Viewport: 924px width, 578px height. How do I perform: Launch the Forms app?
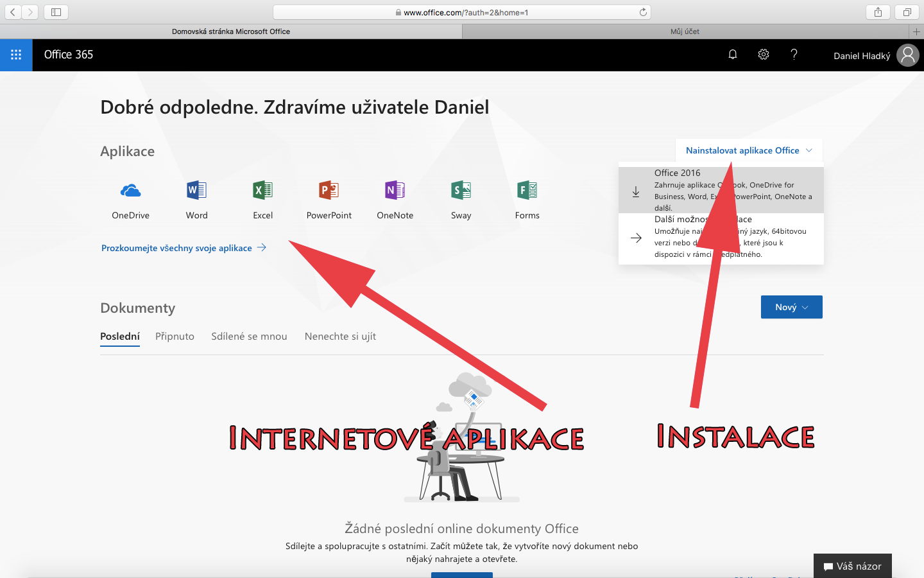pos(527,200)
